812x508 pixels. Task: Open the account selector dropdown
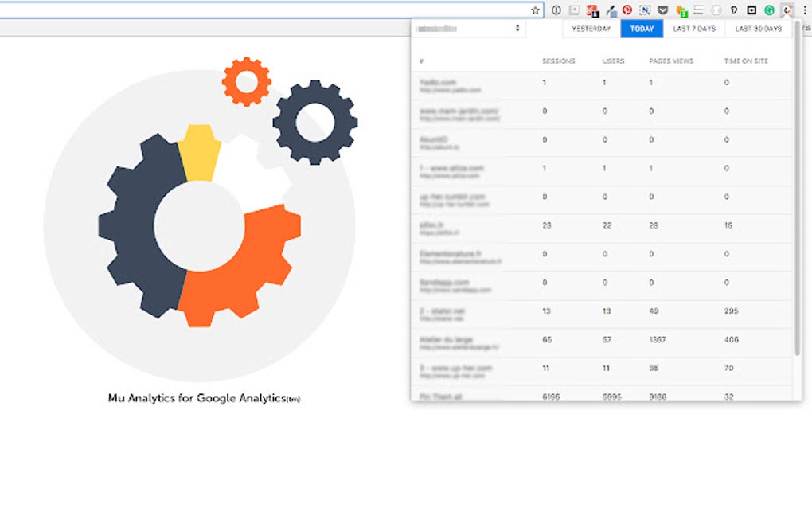point(468,28)
